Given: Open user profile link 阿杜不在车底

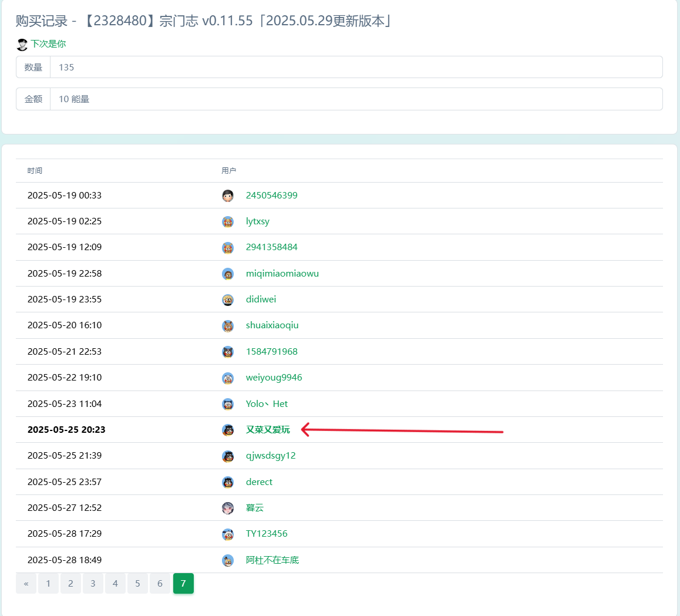Looking at the screenshot, I should [272, 560].
